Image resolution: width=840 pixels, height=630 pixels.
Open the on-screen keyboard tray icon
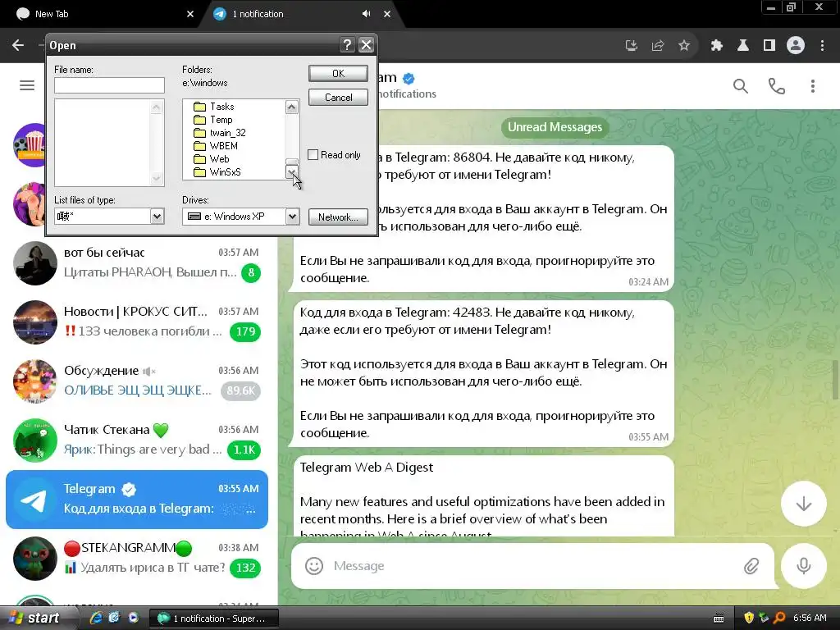pyautogui.click(x=719, y=619)
